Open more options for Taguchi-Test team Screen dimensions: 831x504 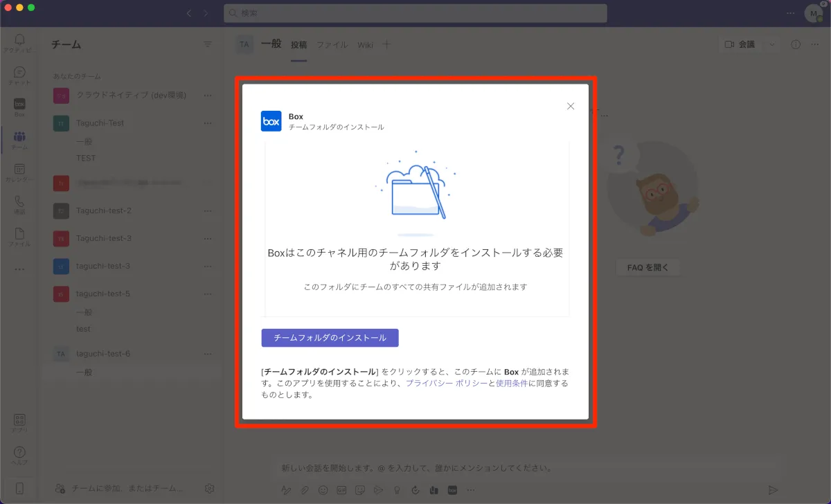(208, 123)
